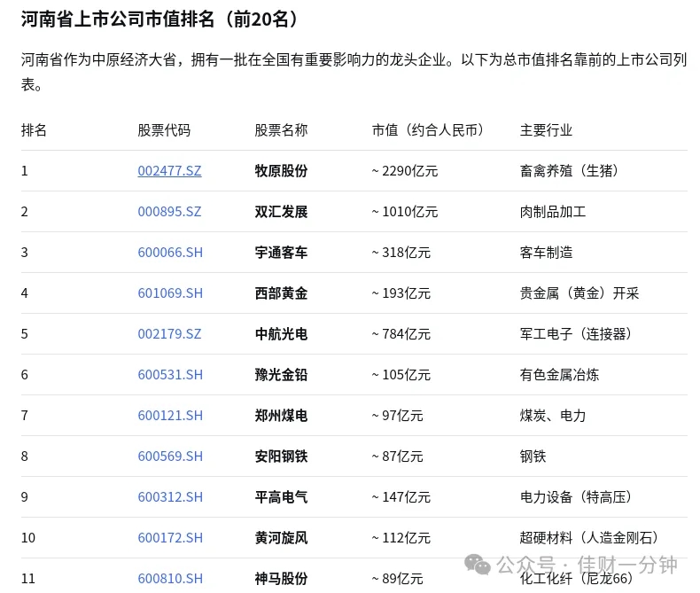Open the 600172.SH link
This screenshot has height=593, width=700.
pyautogui.click(x=170, y=538)
